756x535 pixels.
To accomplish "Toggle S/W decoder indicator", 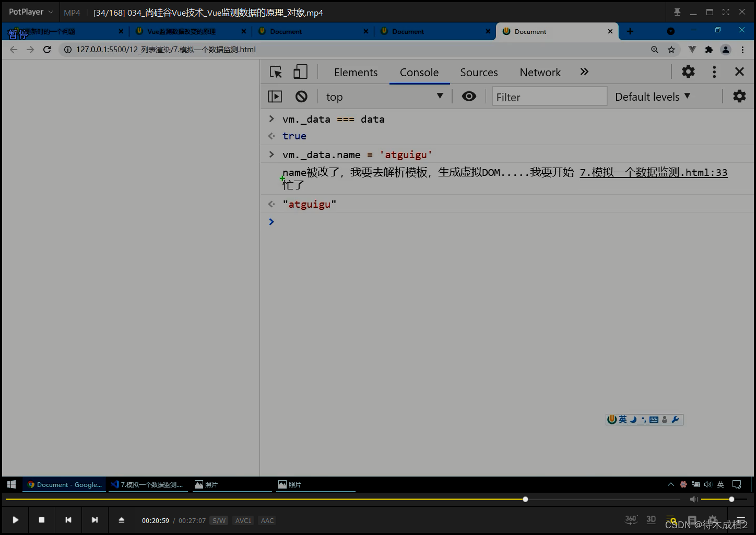I will click(219, 520).
